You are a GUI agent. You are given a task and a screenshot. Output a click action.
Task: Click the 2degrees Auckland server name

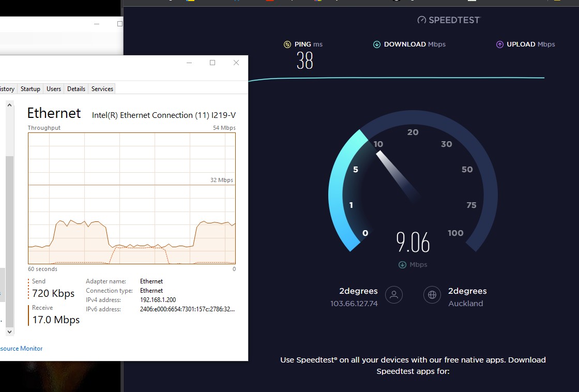467,291
